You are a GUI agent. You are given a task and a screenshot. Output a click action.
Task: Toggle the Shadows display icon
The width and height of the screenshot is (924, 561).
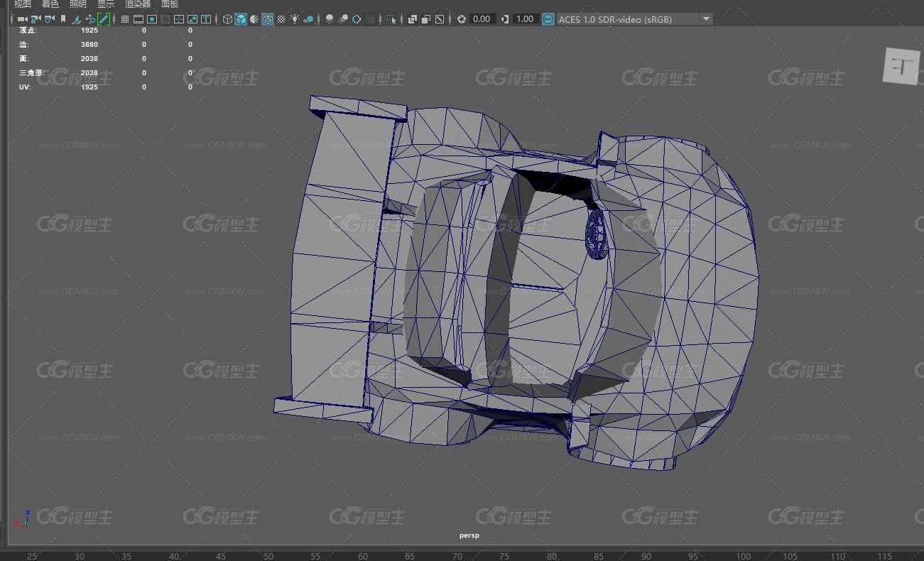coord(309,19)
